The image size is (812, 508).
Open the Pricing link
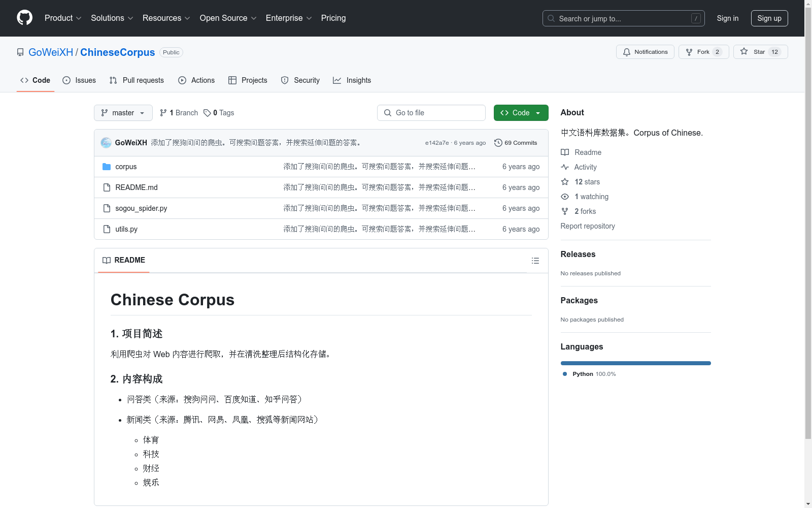coord(333,18)
